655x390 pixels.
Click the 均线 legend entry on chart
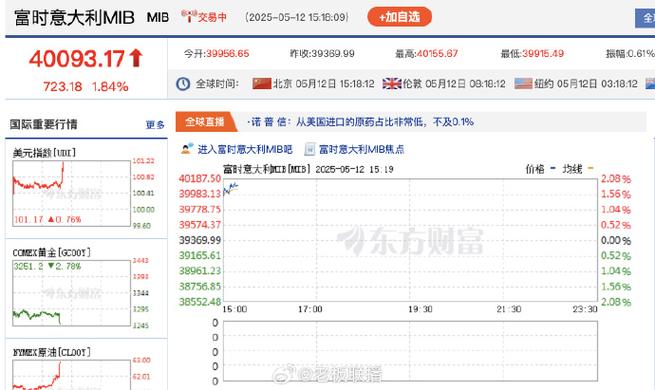pos(578,169)
